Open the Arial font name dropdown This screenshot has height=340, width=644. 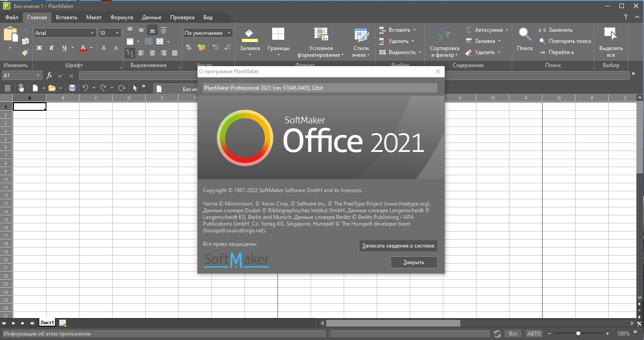(x=93, y=33)
